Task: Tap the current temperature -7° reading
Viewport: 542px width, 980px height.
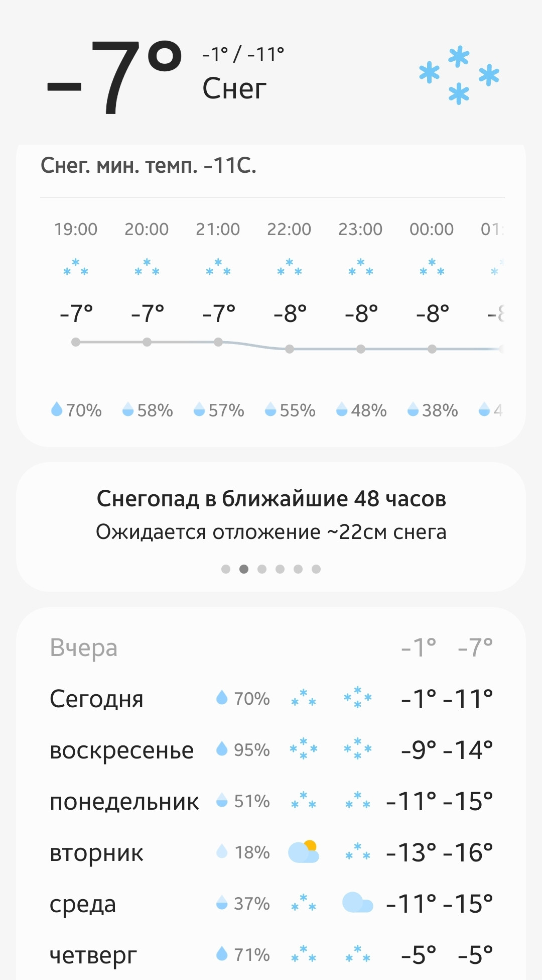Action: (x=115, y=76)
